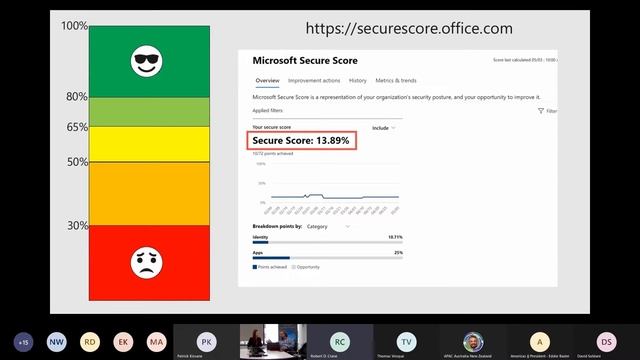Select the MA participant avatar
The width and height of the screenshot is (640, 360).
156,342
